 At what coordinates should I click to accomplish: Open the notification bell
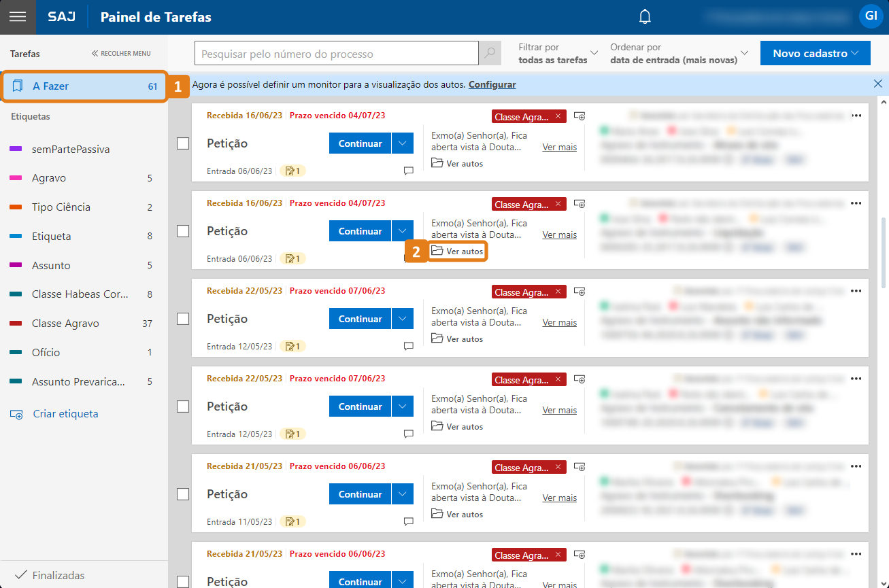pos(644,17)
